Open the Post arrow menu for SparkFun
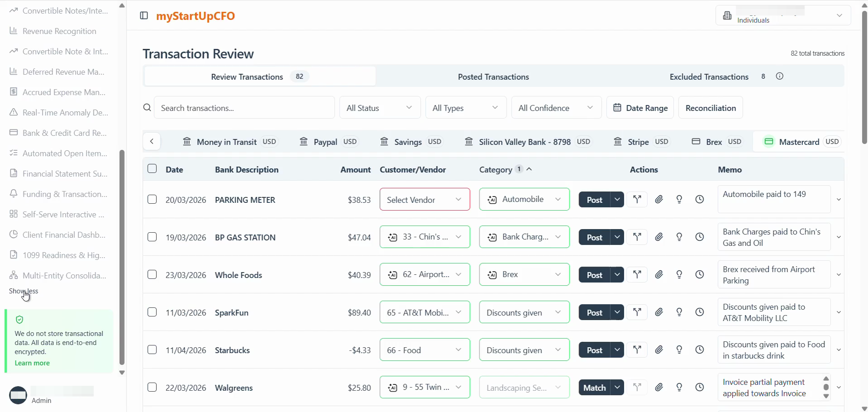 tap(617, 312)
